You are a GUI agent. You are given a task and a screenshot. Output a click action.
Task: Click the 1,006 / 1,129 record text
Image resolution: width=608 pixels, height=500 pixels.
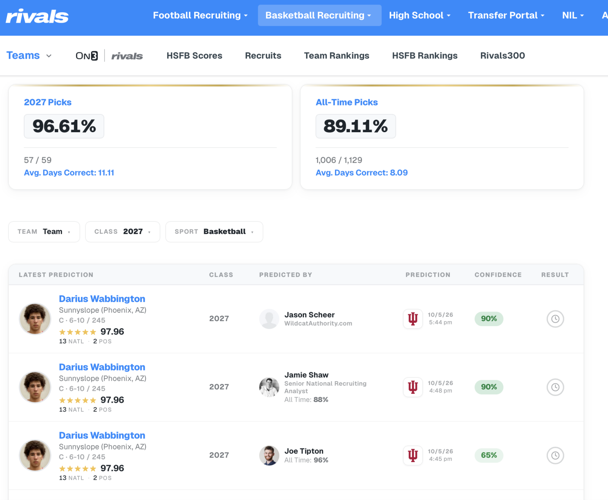coord(339,160)
